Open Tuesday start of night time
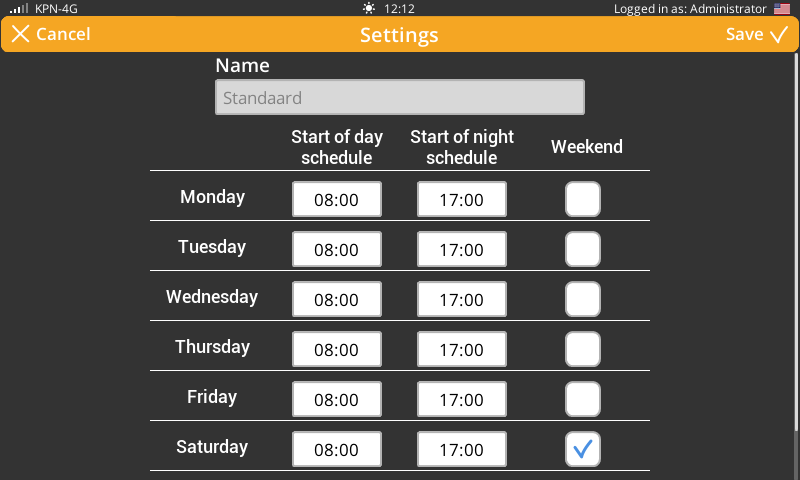 [461, 249]
